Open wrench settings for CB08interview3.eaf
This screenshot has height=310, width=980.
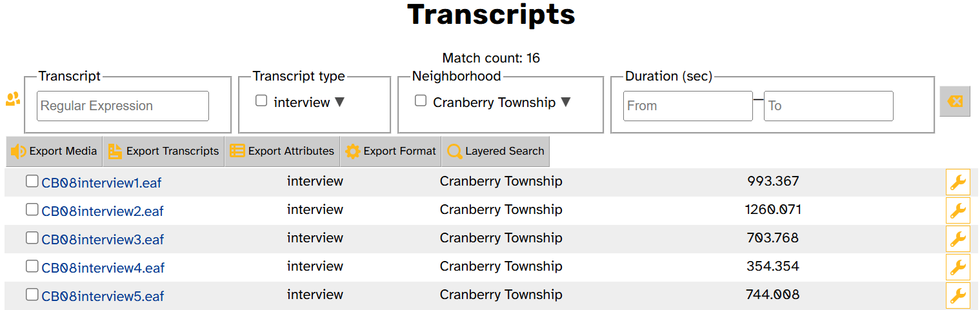pyautogui.click(x=958, y=239)
